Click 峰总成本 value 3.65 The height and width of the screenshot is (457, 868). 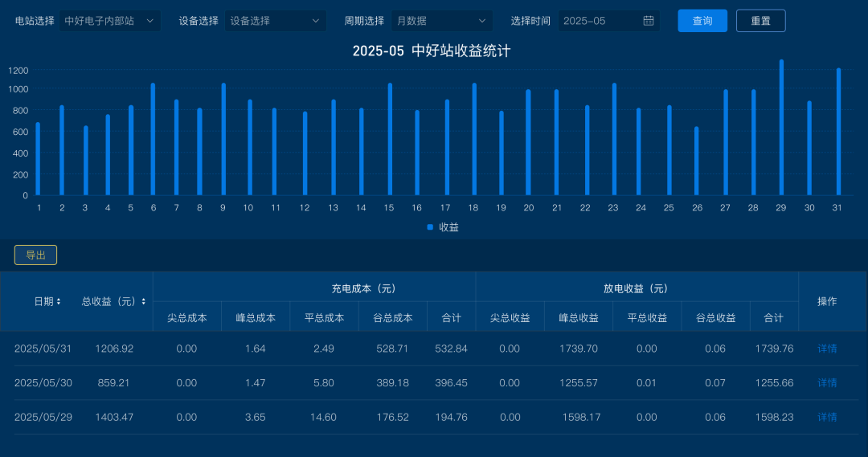click(256, 417)
